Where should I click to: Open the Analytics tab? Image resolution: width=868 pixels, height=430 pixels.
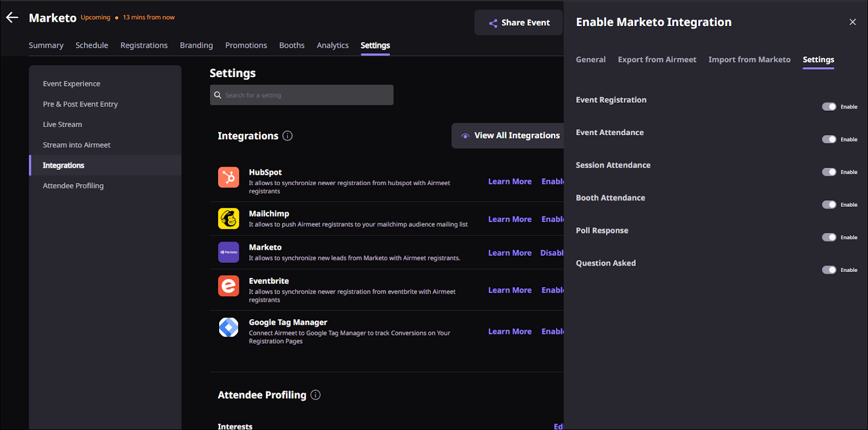pos(333,46)
